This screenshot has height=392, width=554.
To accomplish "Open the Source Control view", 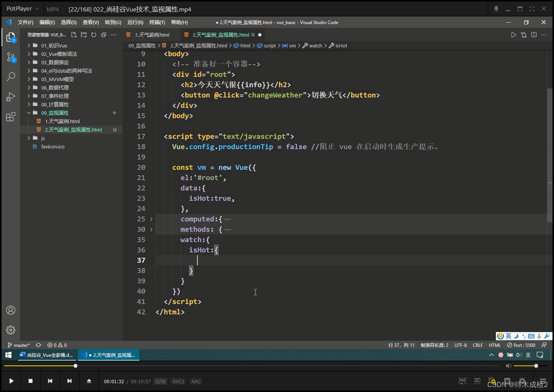I will pos(11,57).
